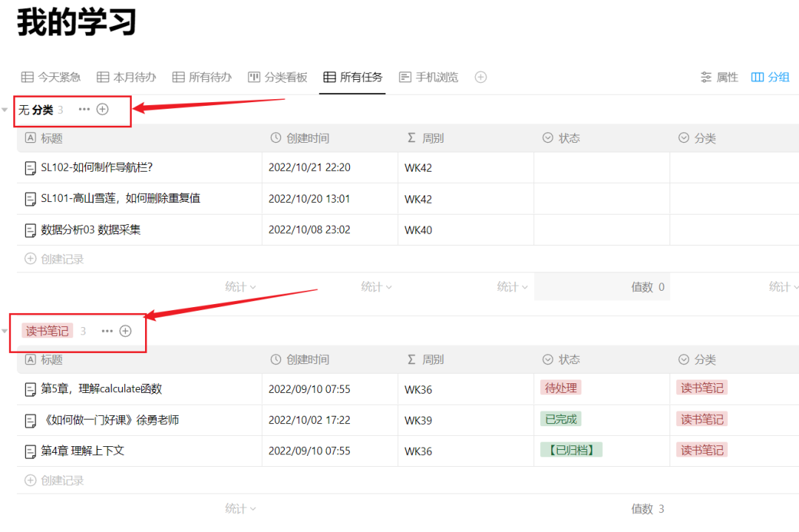Image resolution: width=799 pixels, height=532 pixels.
Task: Open record 第4章 理解上下文
Action: click(83, 451)
